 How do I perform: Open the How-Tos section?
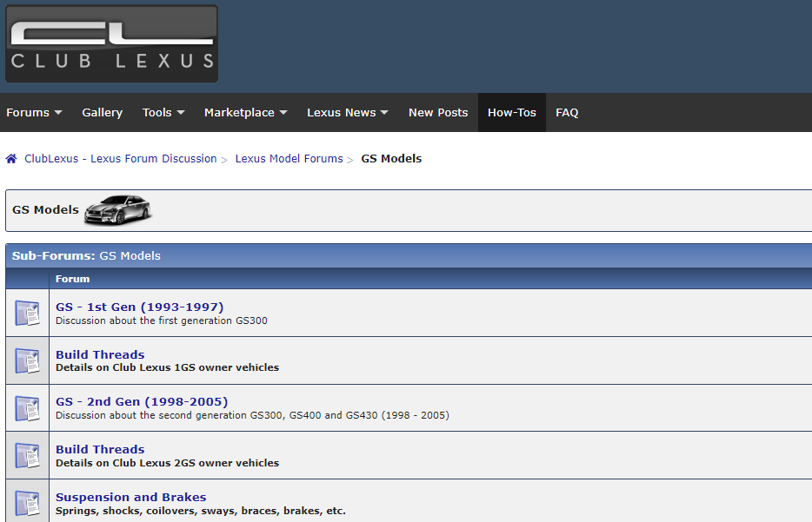point(512,112)
